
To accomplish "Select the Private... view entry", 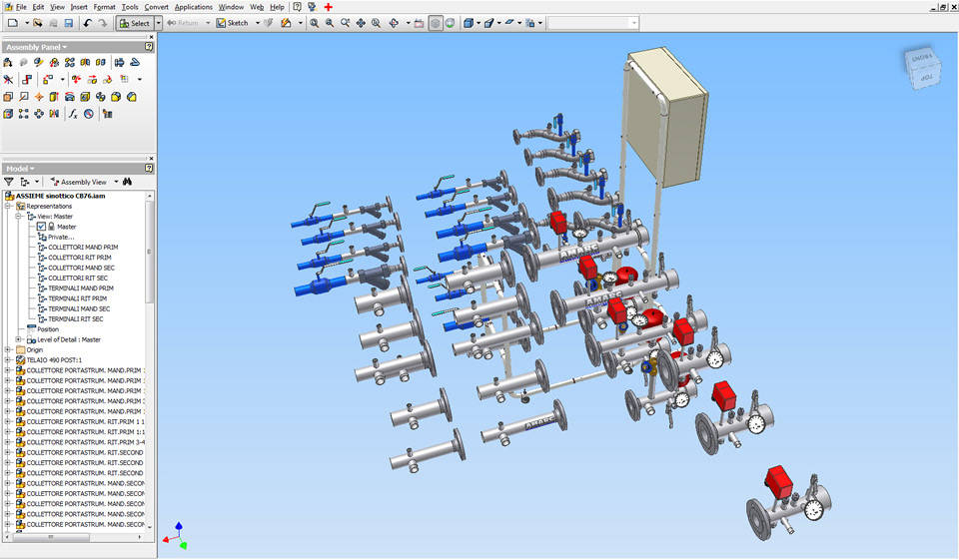I will [x=61, y=238].
